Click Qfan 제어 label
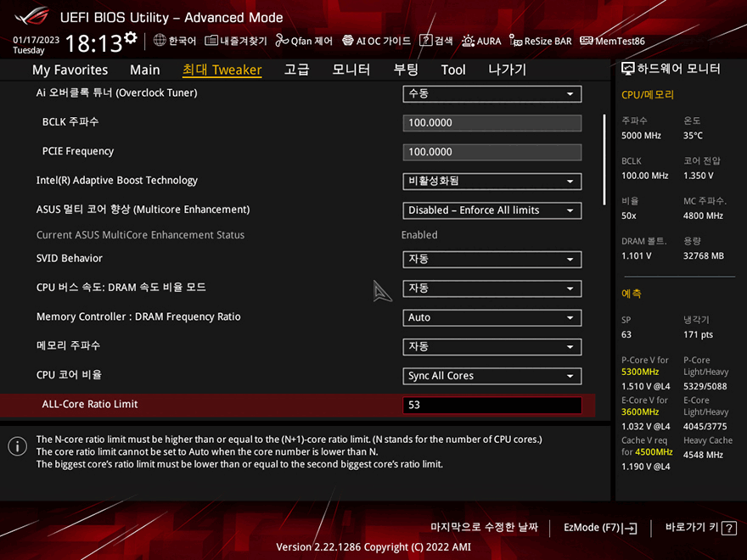747x560 pixels. coord(312,41)
